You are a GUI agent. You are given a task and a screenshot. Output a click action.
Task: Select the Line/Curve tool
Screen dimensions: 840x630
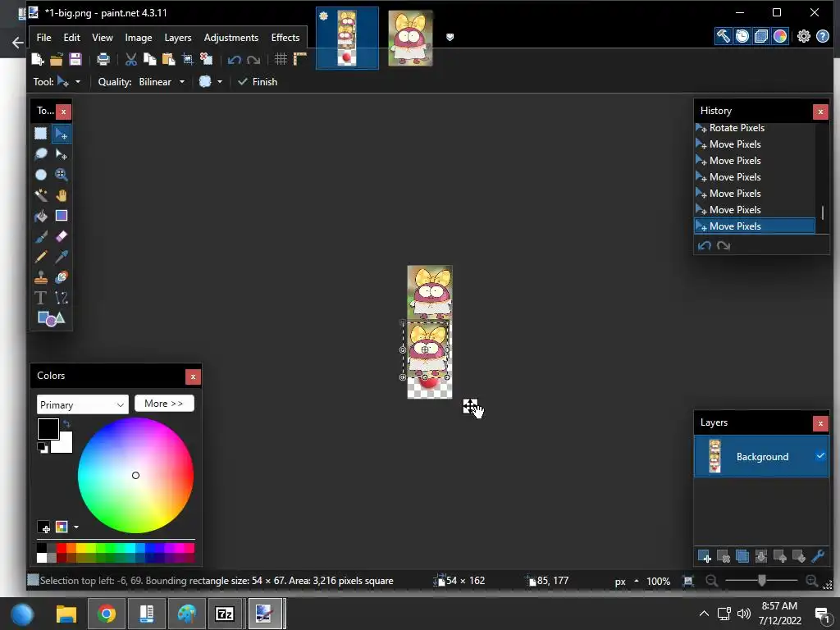point(61,298)
